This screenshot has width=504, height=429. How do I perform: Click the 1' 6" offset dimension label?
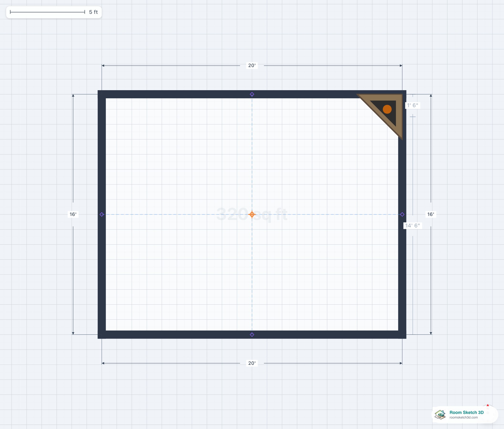pyautogui.click(x=413, y=105)
